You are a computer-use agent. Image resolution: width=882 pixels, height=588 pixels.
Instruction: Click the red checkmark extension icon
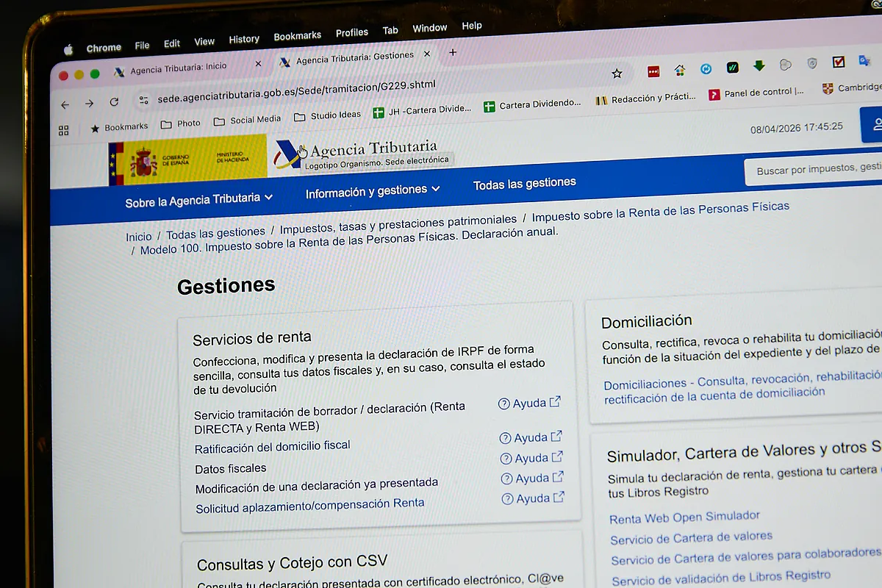[x=839, y=62]
